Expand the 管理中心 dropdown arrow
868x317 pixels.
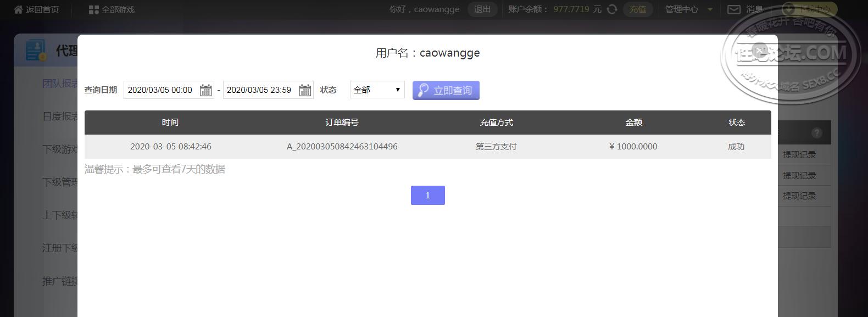click(x=710, y=9)
